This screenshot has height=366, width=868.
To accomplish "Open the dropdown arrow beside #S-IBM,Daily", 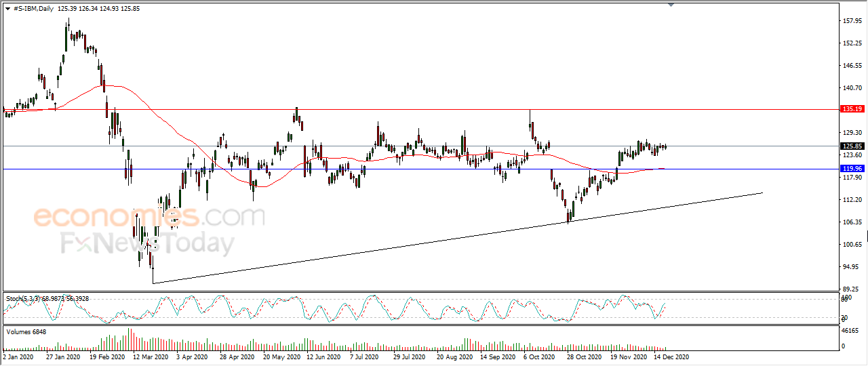I will coord(7,8).
